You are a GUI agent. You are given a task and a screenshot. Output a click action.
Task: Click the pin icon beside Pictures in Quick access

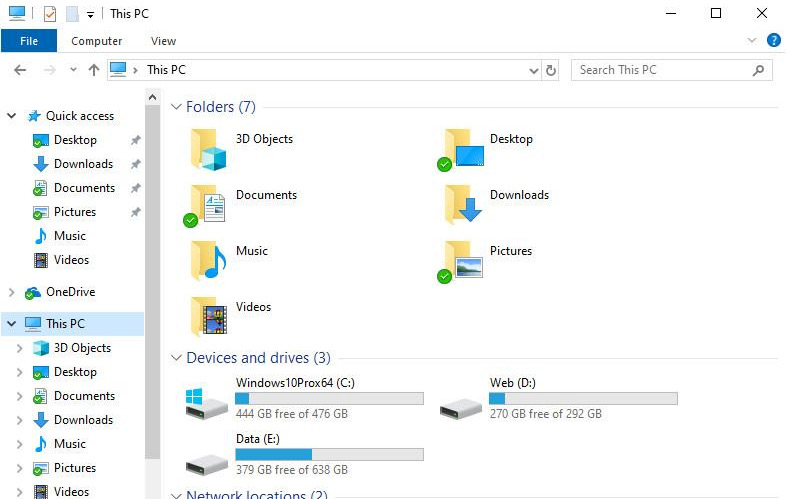coord(135,212)
